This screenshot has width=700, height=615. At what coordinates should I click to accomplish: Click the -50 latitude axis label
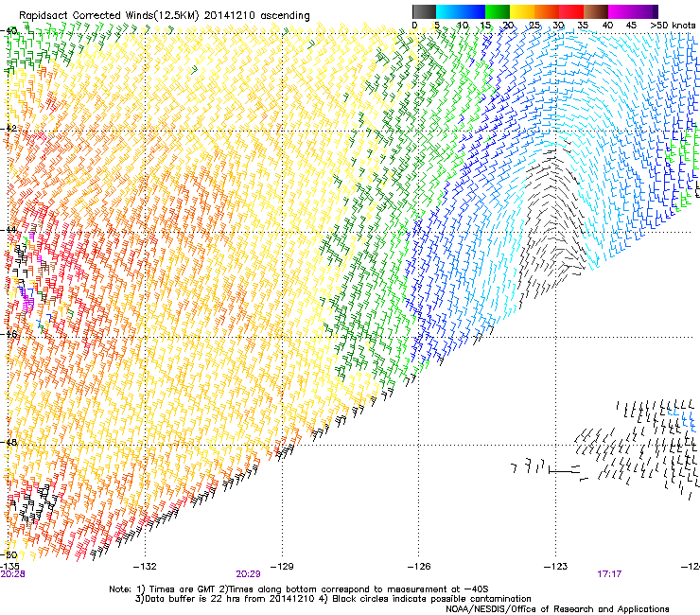tap(9, 555)
